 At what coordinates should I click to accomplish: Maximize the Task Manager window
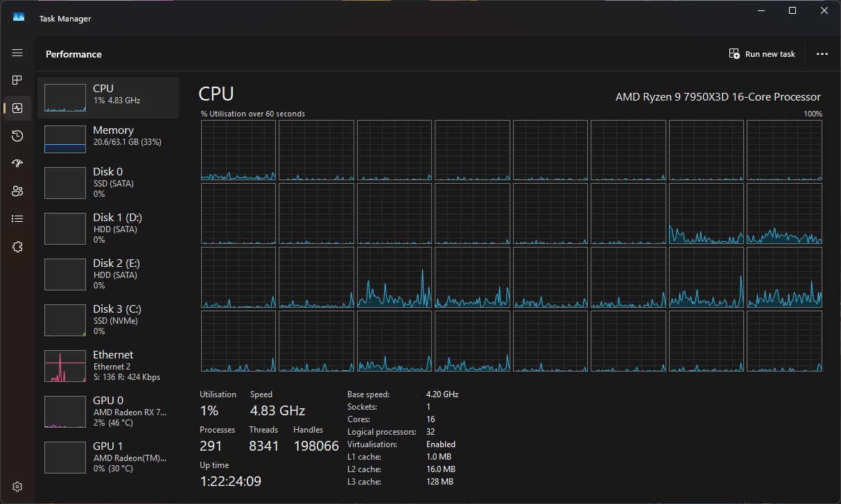pos(792,10)
